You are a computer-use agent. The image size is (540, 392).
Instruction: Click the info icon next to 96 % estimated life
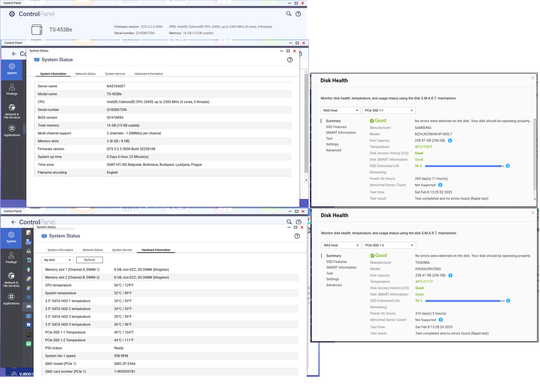tap(508, 166)
